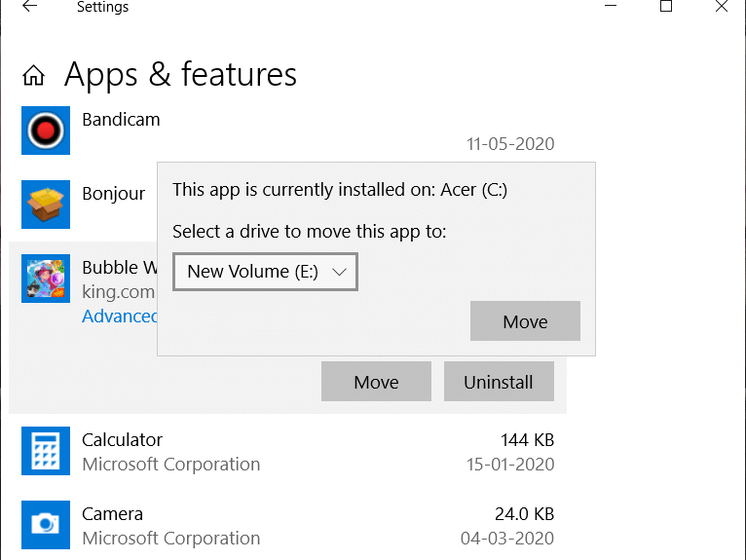Click the Move button beside Uninstall
The height and width of the screenshot is (560, 746).
tap(376, 382)
